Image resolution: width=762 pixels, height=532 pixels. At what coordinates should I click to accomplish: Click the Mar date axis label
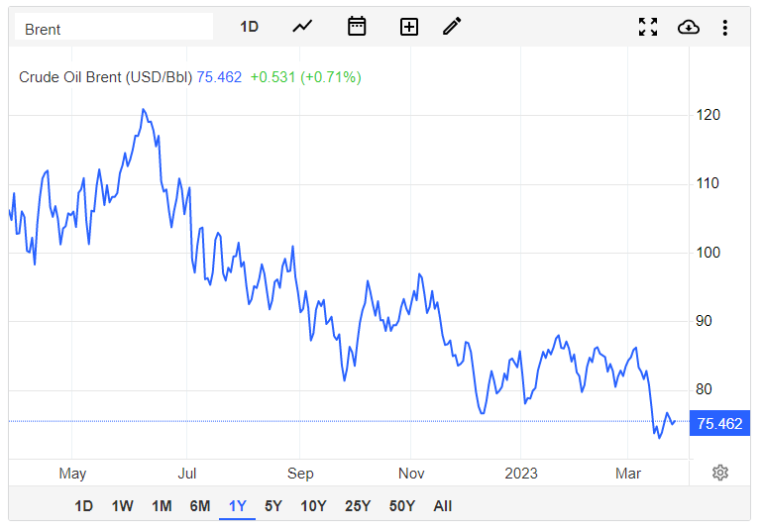coord(628,474)
